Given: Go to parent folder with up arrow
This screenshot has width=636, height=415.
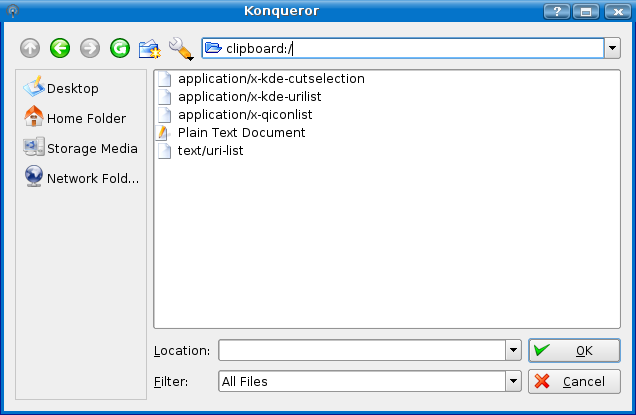Looking at the screenshot, I should [30, 48].
